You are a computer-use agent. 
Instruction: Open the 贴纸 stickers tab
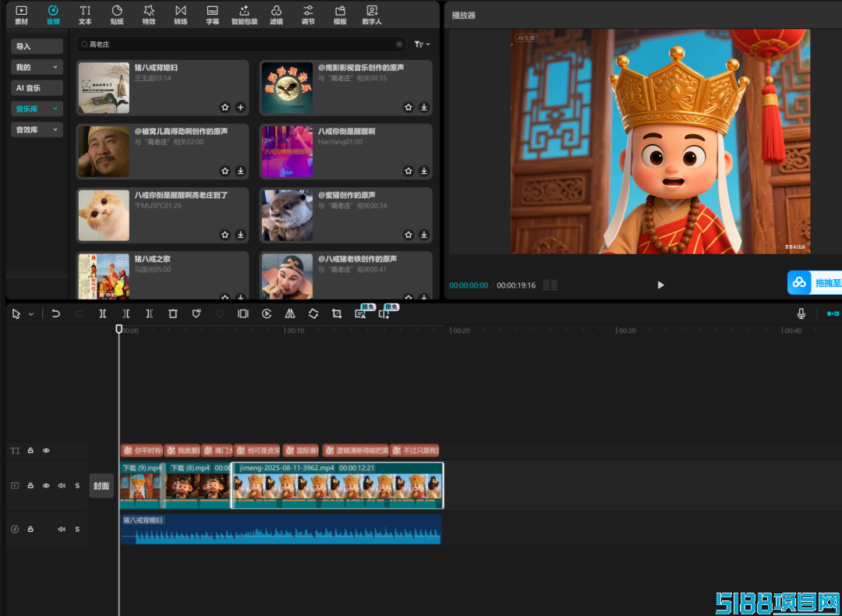pos(117,15)
